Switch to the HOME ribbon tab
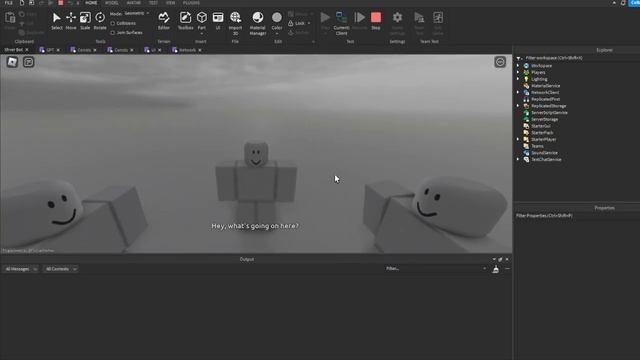This screenshot has width=640, height=360. point(91,3)
